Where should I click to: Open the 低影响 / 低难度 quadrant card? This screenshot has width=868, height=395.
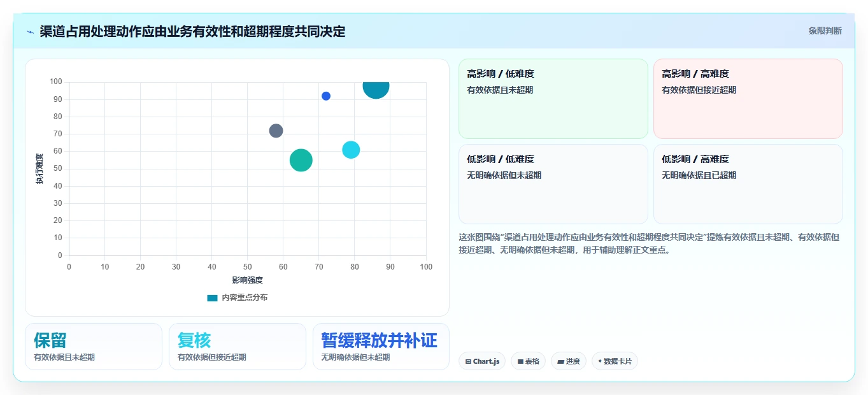[x=553, y=184]
